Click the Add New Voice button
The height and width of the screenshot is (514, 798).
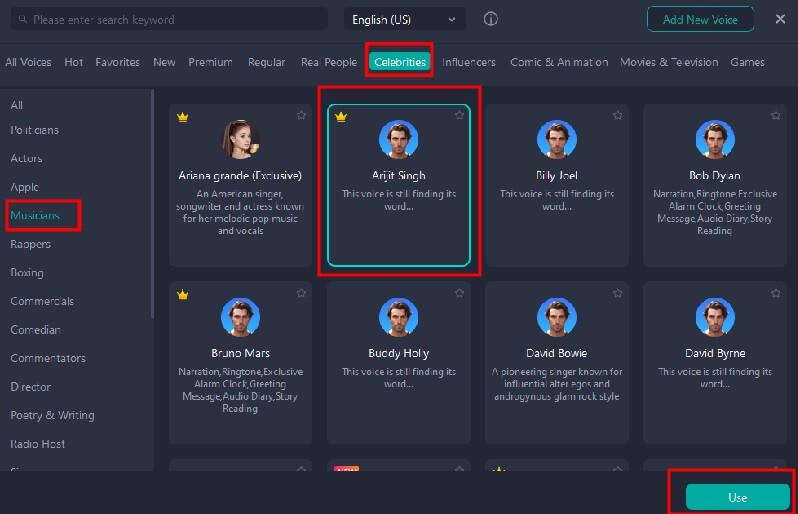[x=700, y=19]
